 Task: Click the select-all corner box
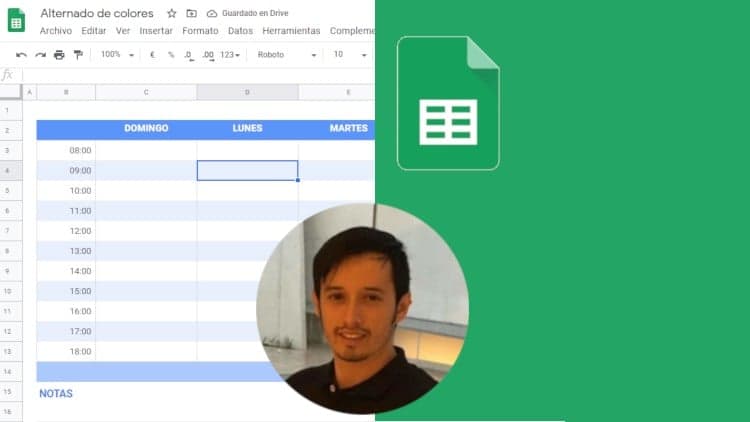[x=11, y=92]
